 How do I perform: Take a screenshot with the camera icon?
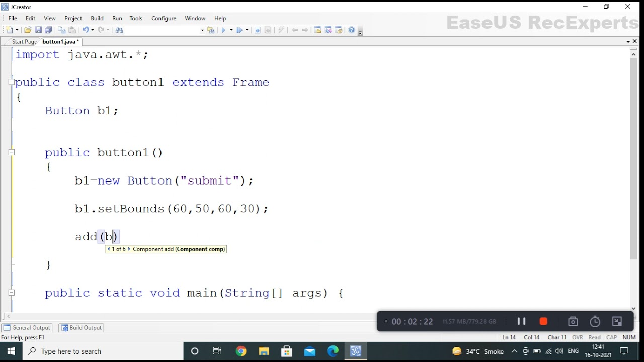(573, 321)
